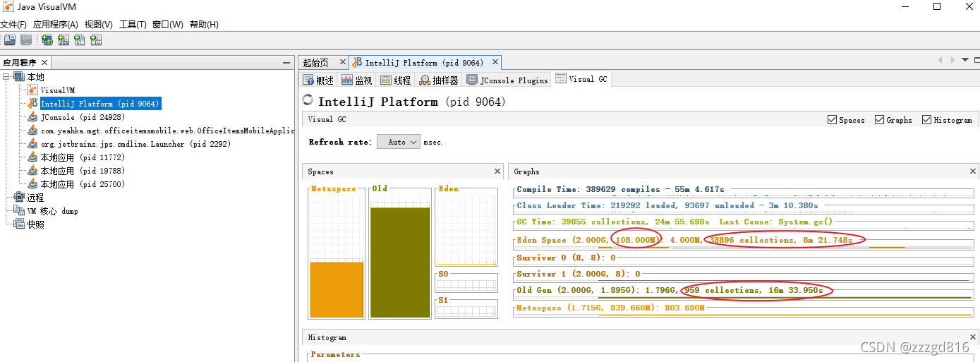Screen dimensions: 980x362
Task: Open the 窗口(W) menu
Action: point(168,24)
